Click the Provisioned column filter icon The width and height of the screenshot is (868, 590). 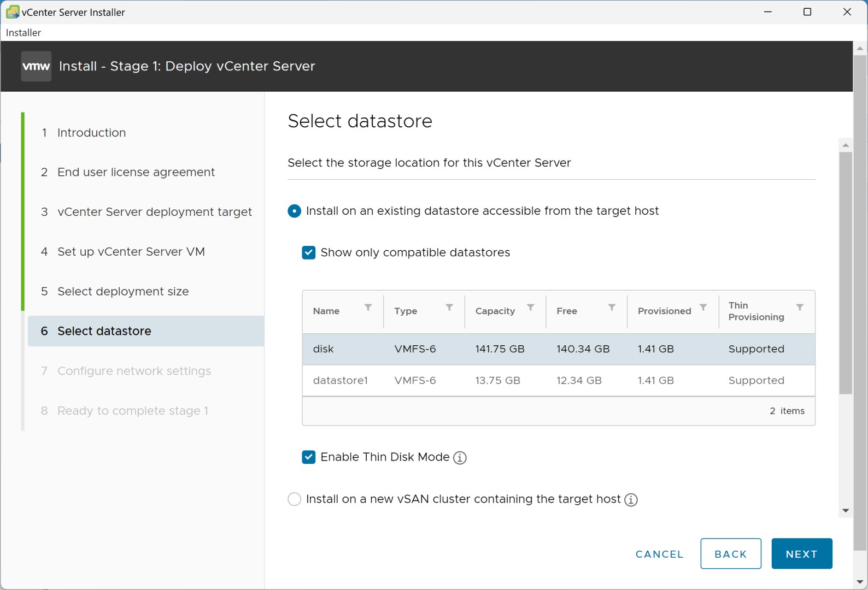coord(703,308)
